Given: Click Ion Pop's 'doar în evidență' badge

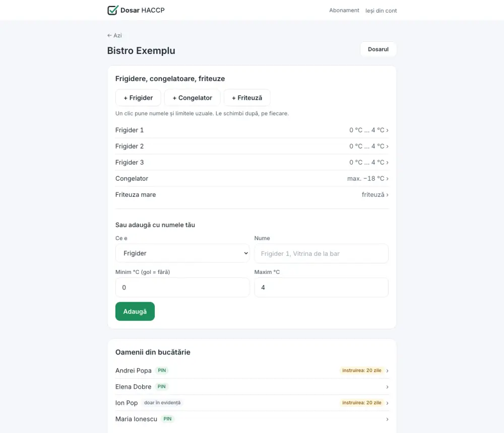Looking at the screenshot, I should click(162, 403).
